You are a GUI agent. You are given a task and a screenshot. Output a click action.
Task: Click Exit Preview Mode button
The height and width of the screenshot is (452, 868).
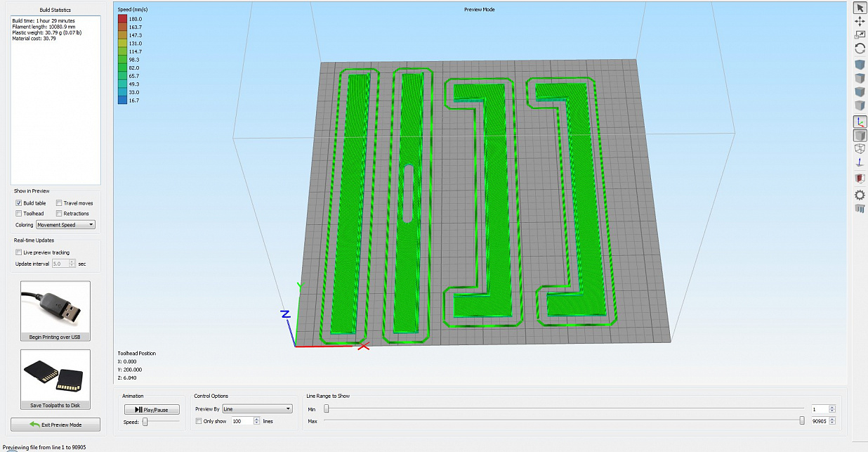click(x=55, y=425)
